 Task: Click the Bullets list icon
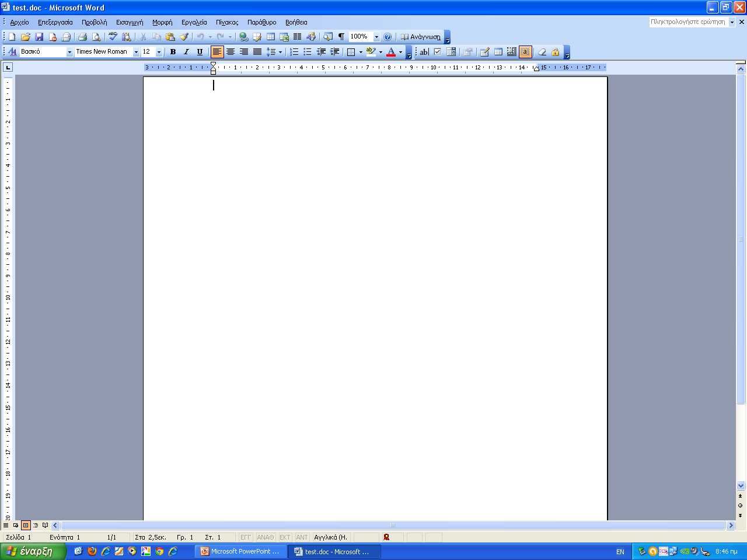click(308, 52)
